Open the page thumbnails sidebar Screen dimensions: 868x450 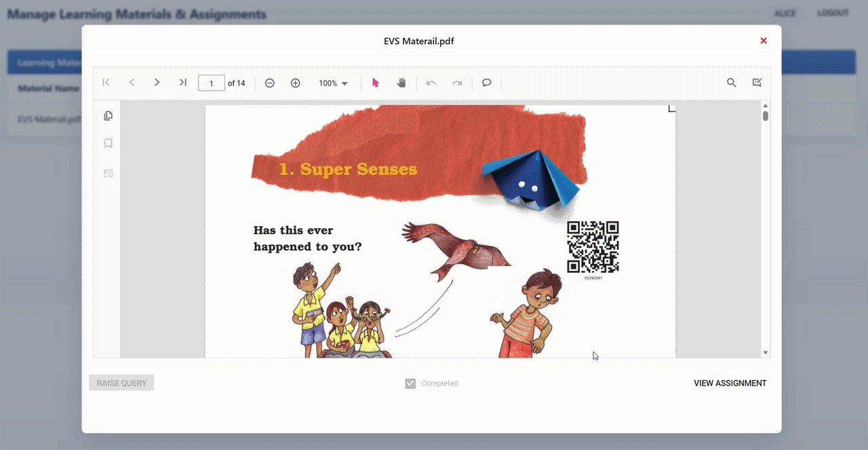pos(108,115)
